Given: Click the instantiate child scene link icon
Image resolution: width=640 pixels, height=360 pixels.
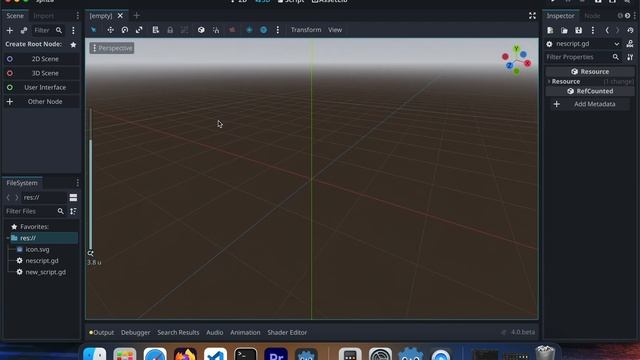Looking at the screenshot, I should (24, 30).
